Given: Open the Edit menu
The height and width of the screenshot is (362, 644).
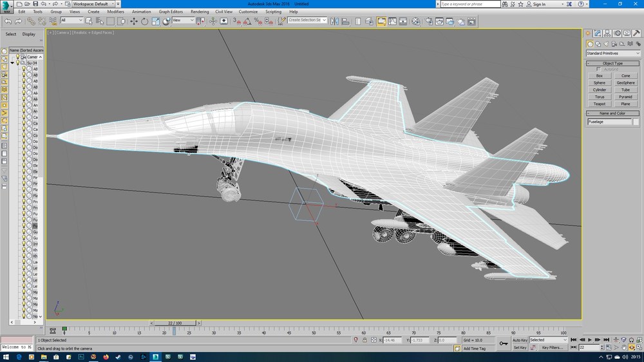Looking at the screenshot, I should (x=22, y=12).
